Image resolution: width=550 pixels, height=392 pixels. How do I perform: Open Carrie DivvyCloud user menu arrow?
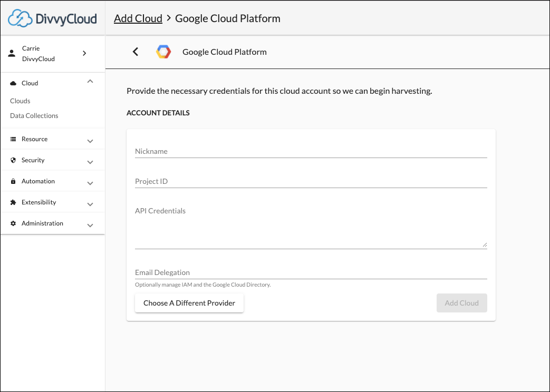84,53
